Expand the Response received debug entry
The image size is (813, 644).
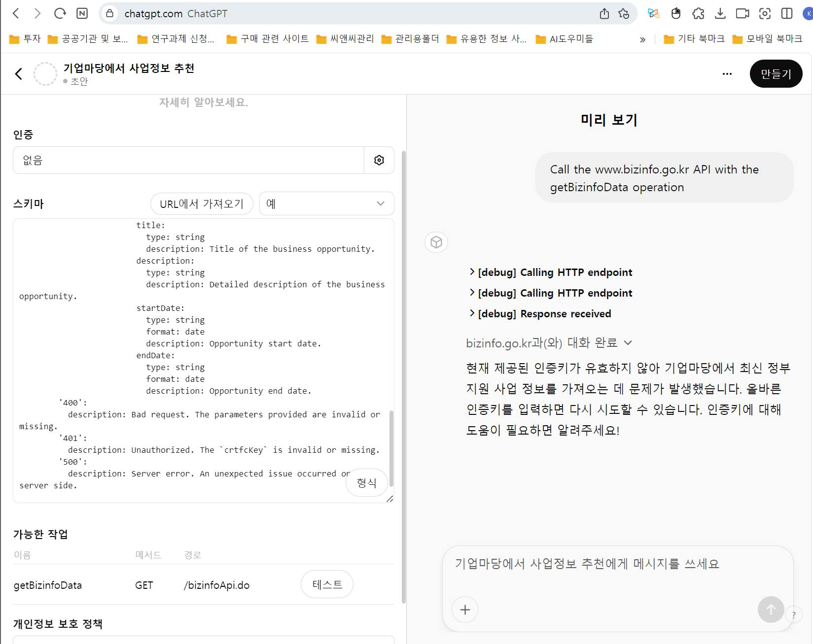click(540, 314)
